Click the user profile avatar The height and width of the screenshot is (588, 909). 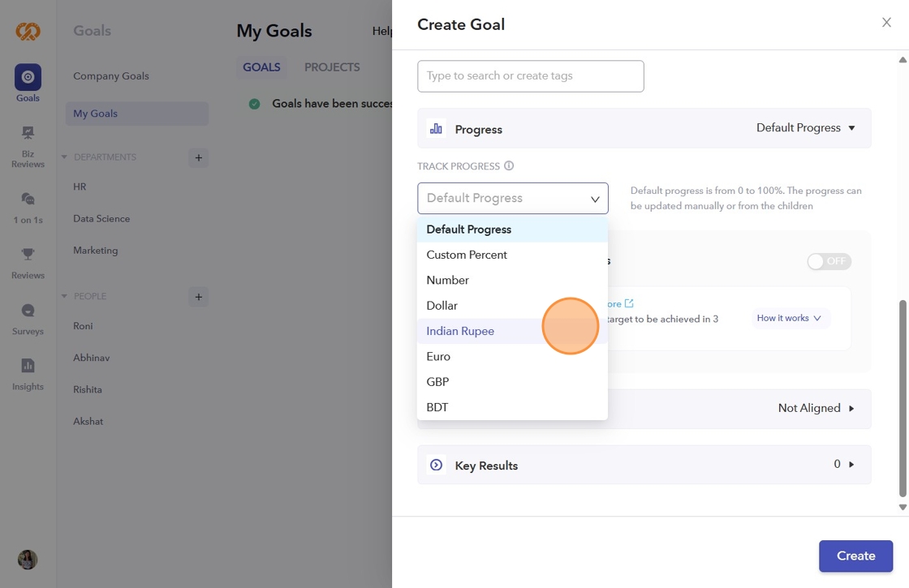pyautogui.click(x=28, y=560)
